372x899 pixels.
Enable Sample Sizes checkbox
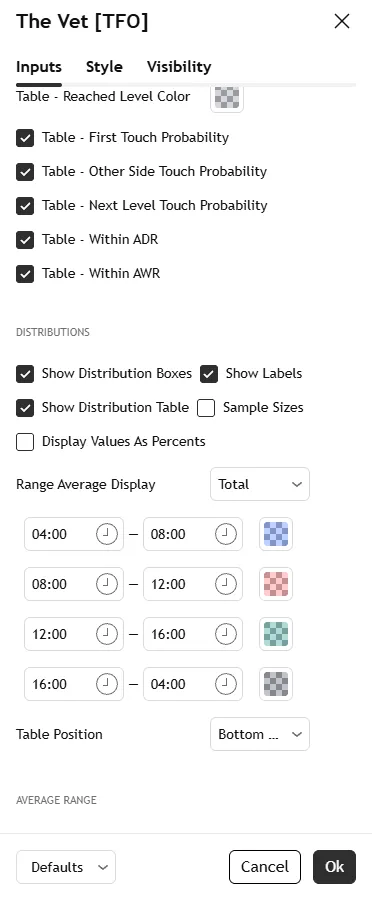[206, 408]
